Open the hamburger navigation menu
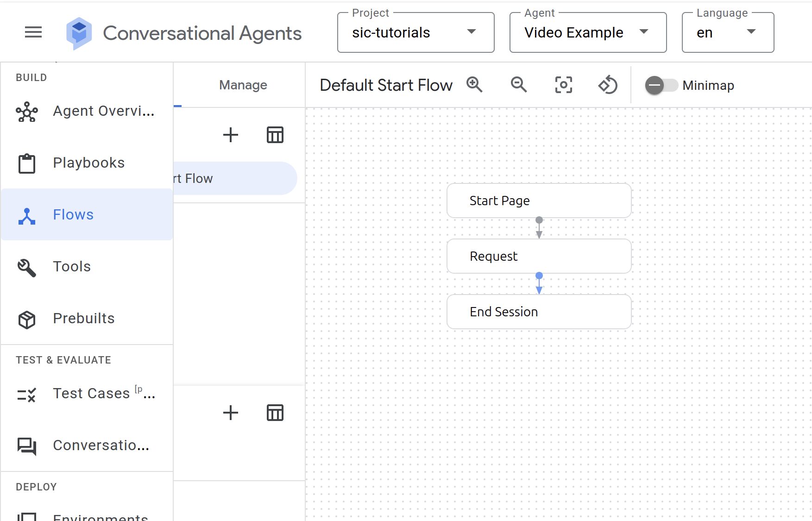Image resolution: width=812 pixels, height=521 pixels. 33,32
